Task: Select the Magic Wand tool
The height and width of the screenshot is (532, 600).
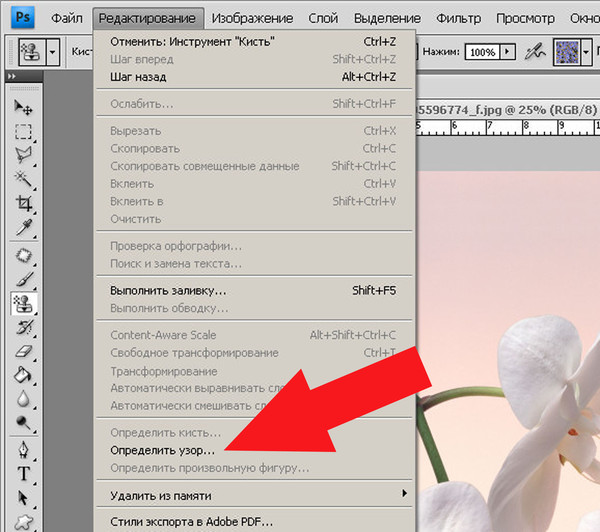Action: pos(23,179)
